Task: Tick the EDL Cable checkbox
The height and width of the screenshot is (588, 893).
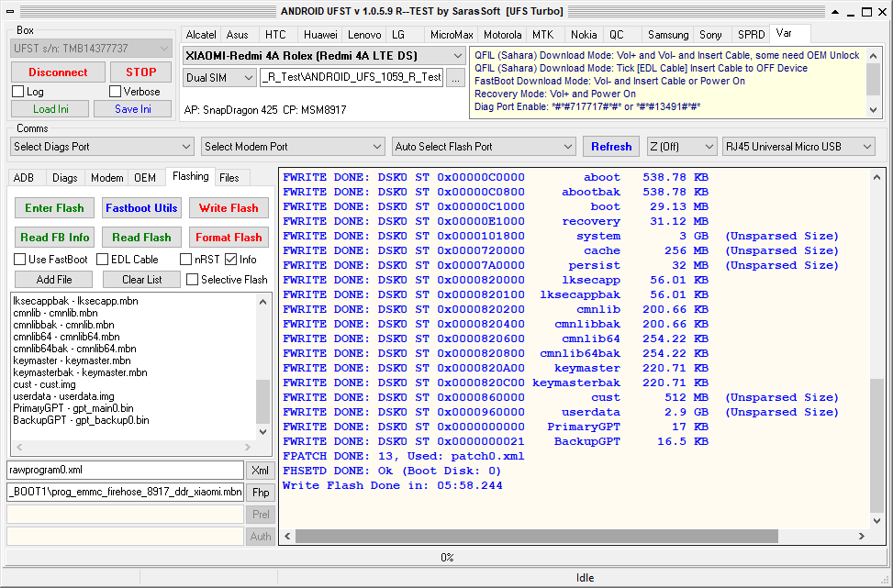Action: [x=103, y=260]
